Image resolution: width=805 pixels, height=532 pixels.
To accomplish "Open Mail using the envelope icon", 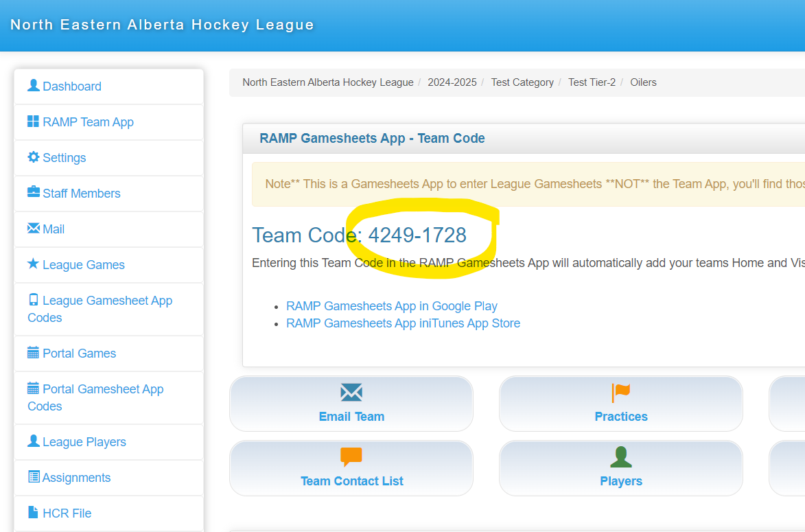I will coord(34,229).
